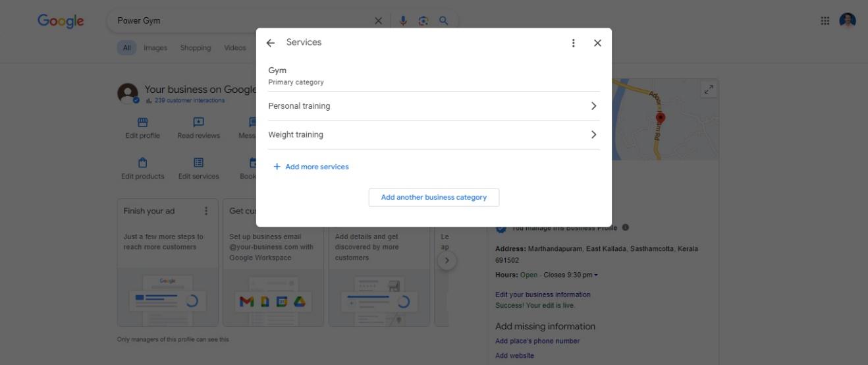Open Edit profile shortcut
The width and height of the screenshot is (868, 365).
click(x=142, y=128)
